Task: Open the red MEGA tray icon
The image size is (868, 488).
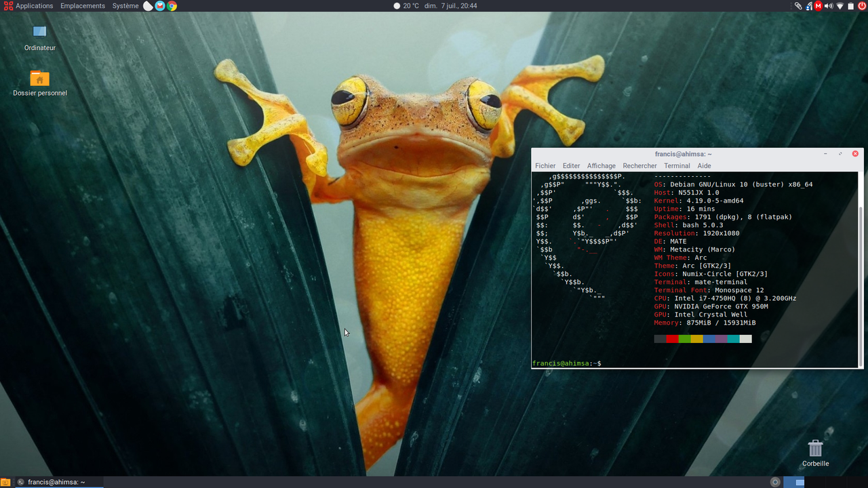Action: [818, 5]
